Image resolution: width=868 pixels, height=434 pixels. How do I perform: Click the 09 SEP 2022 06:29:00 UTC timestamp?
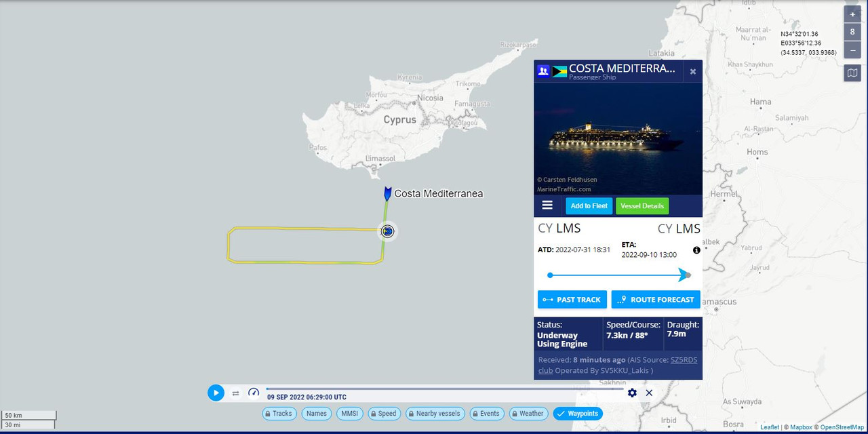[307, 397]
